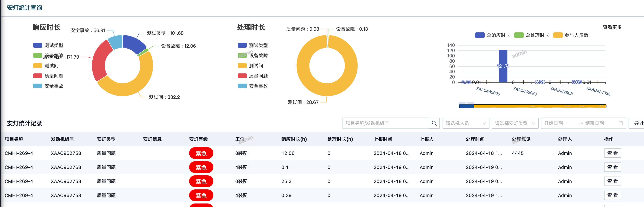Click the 安灯等级 column header
This screenshot has width=644, height=207.
coord(199,139)
